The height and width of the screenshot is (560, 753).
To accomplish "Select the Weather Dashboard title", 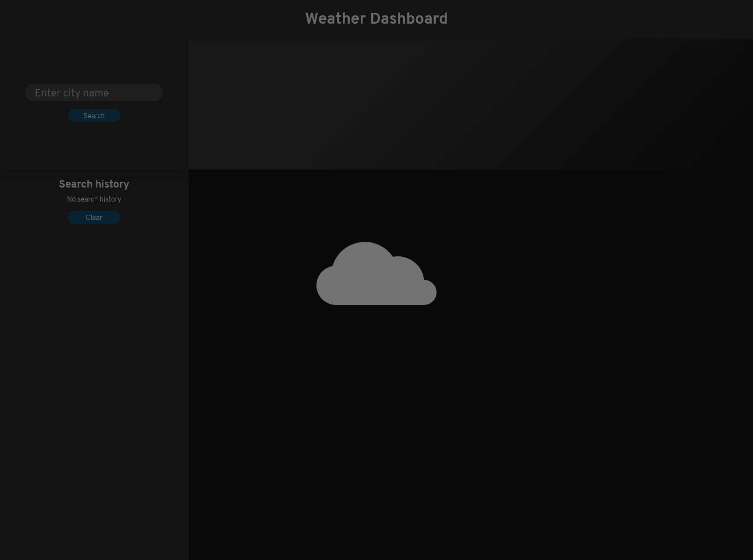I will pos(376,19).
